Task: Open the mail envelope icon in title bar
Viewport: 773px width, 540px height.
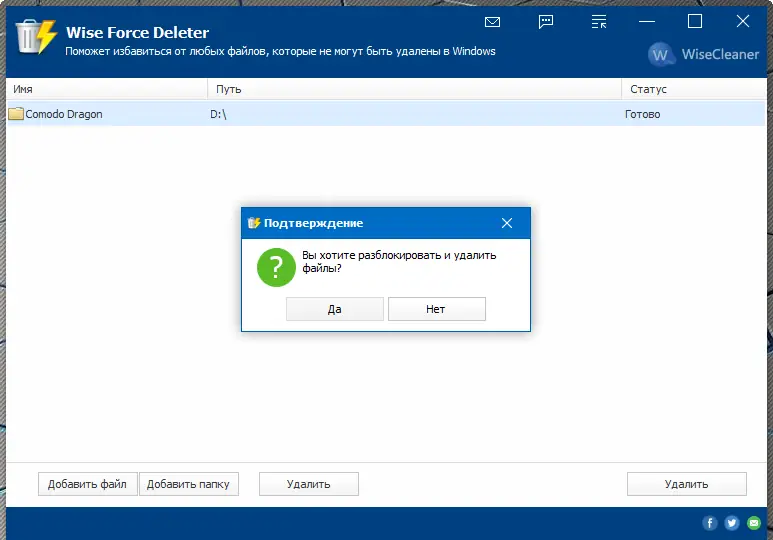Action: 492,22
